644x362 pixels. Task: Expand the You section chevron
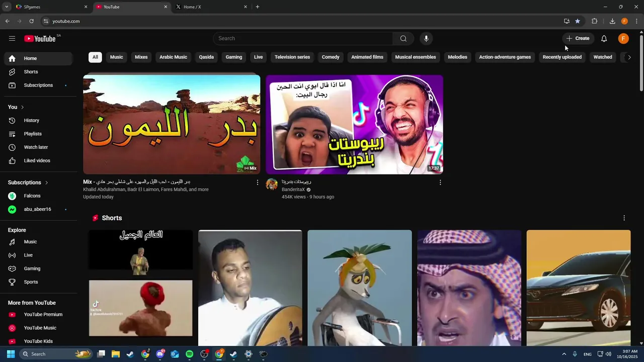[22, 107]
